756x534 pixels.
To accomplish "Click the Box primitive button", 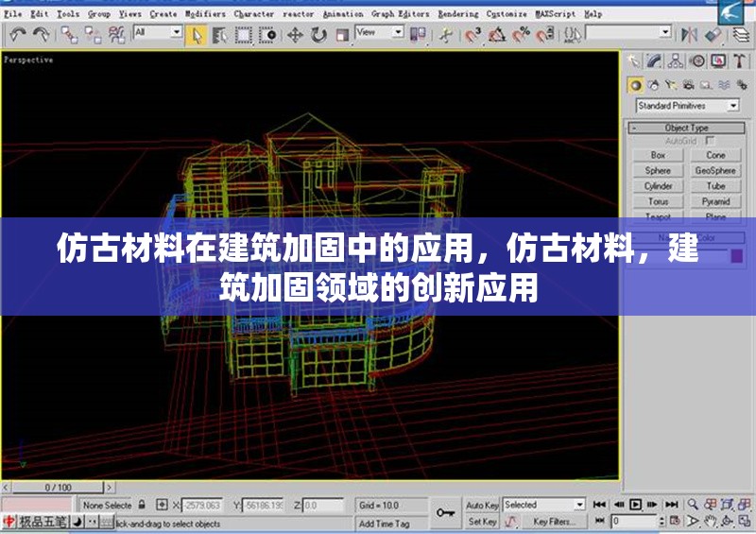I will tap(658, 155).
